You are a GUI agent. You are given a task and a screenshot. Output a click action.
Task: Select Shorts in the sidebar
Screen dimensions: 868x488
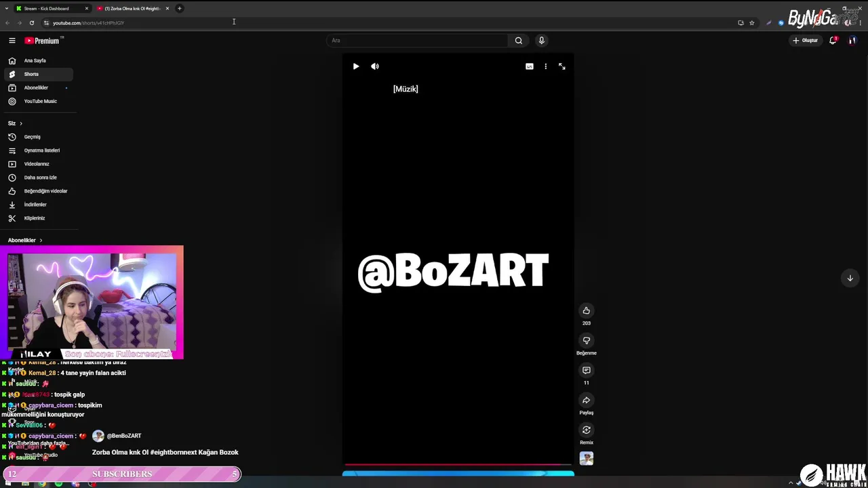click(x=38, y=74)
